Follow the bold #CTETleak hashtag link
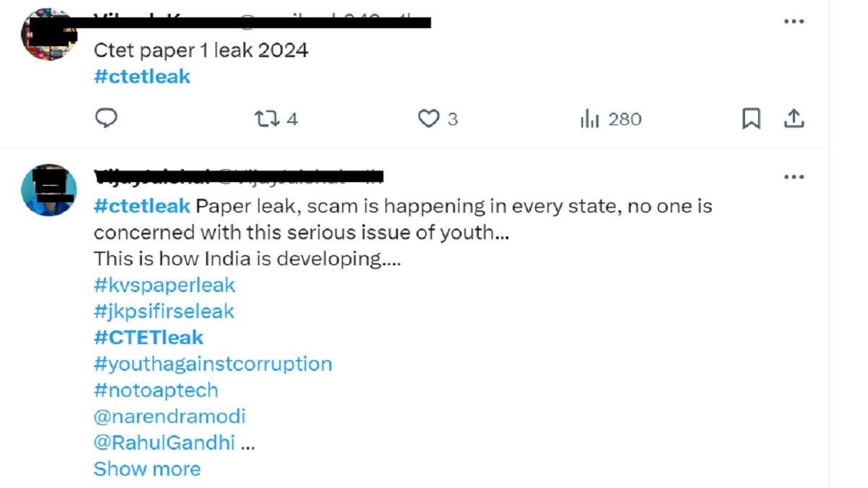This screenshot has height=488, width=868. (148, 338)
